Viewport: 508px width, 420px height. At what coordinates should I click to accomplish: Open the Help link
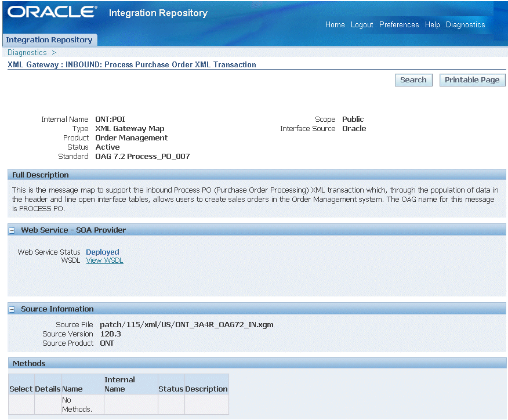[x=432, y=24]
